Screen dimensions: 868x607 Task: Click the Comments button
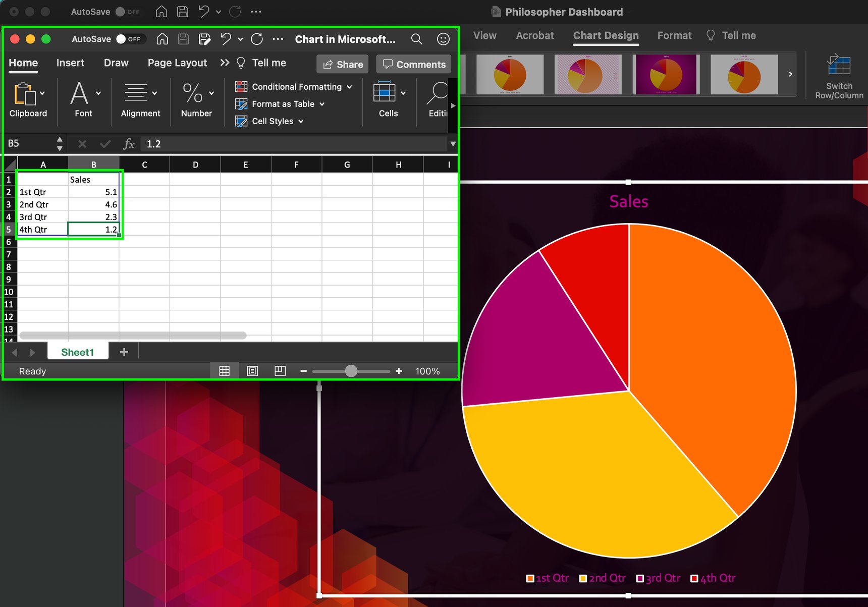(x=413, y=64)
